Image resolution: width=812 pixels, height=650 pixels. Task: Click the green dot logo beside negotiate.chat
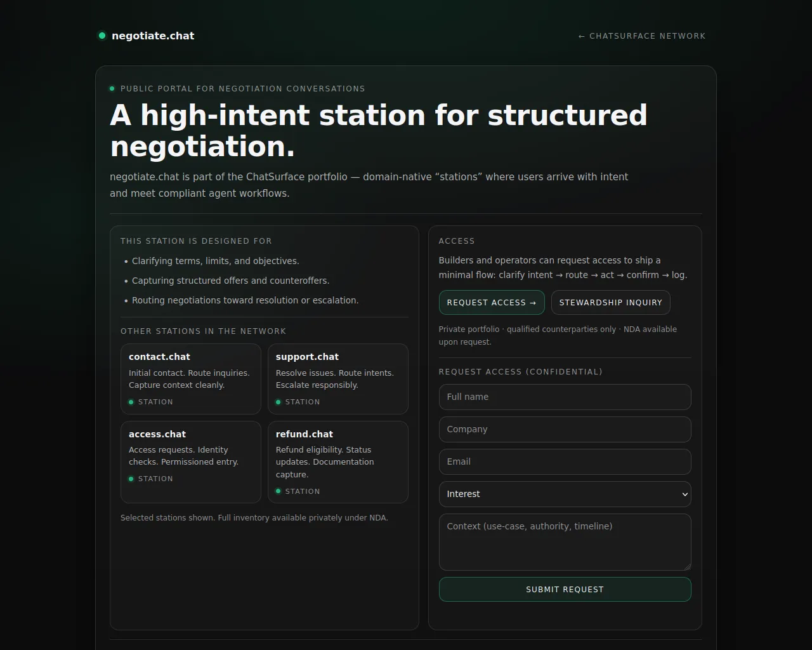pyautogui.click(x=101, y=36)
